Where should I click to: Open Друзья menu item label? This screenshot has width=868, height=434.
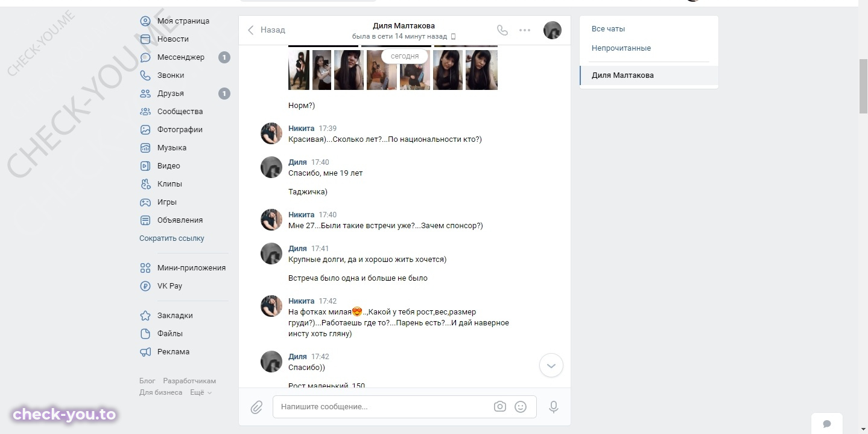[x=171, y=94]
